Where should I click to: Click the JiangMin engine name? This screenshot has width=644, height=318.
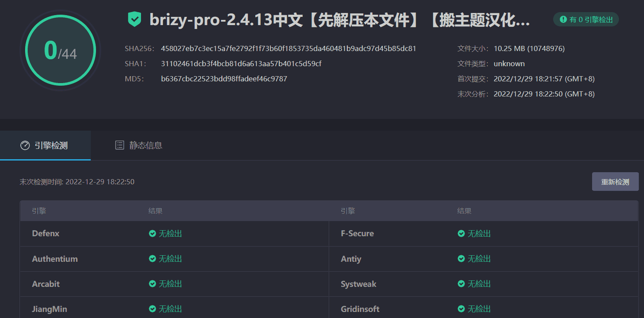[x=49, y=309]
